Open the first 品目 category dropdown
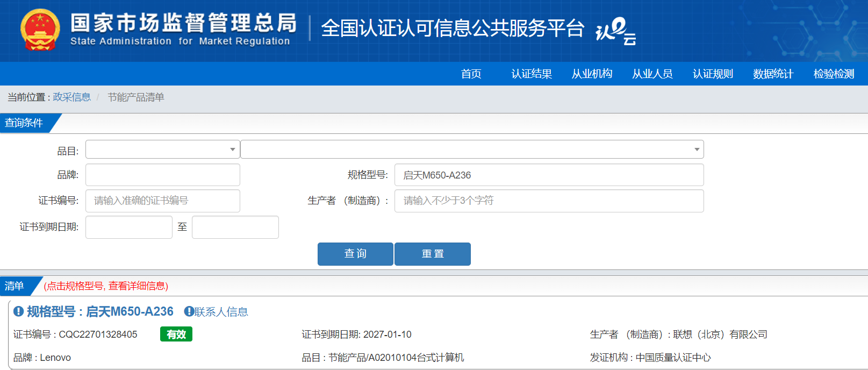This screenshot has width=868, height=370. [163, 150]
